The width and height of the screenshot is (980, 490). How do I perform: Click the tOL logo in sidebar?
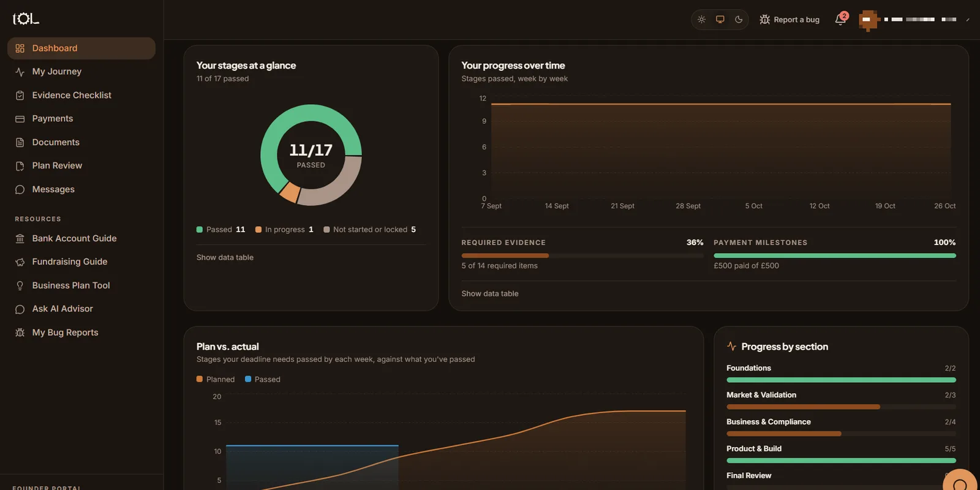point(26,19)
